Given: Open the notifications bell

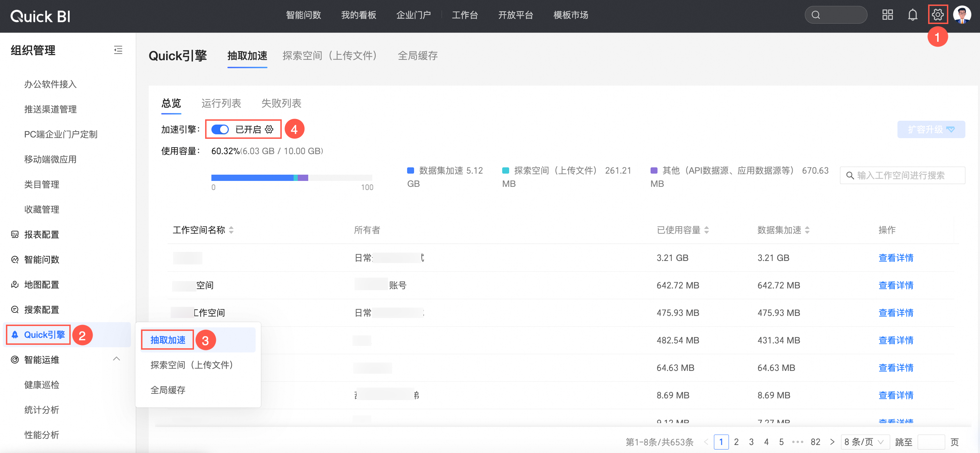Looking at the screenshot, I should [x=912, y=15].
